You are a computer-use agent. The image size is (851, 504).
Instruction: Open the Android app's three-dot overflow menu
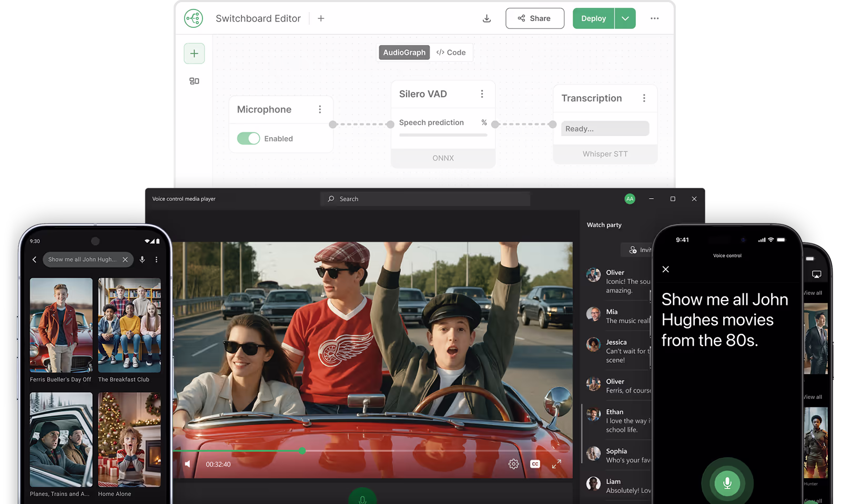pyautogui.click(x=156, y=260)
